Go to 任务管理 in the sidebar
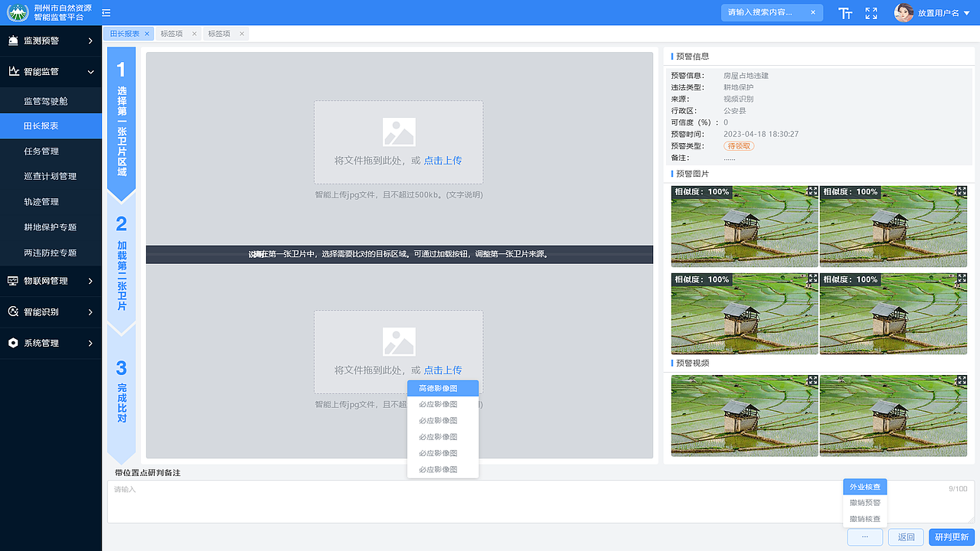Image resolution: width=980 pixels, height=551 pixels. 51,152
